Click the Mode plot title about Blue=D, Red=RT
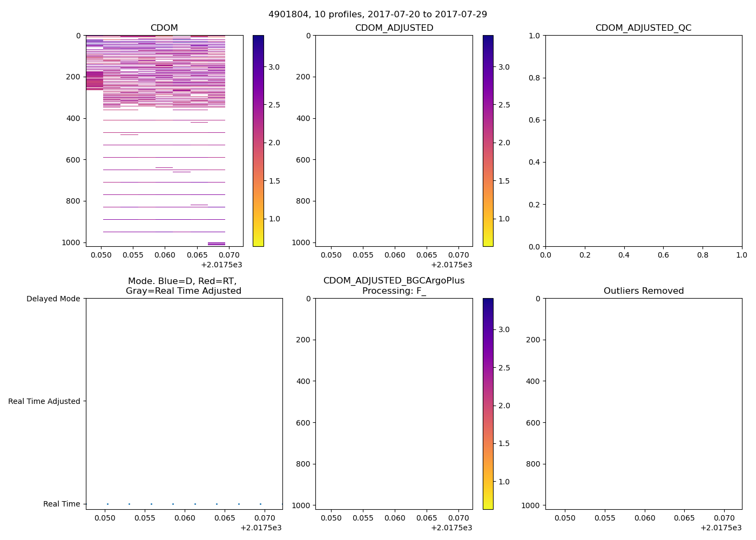The width and height of the screenshot is (756, 540). click(x=184, y=286)
